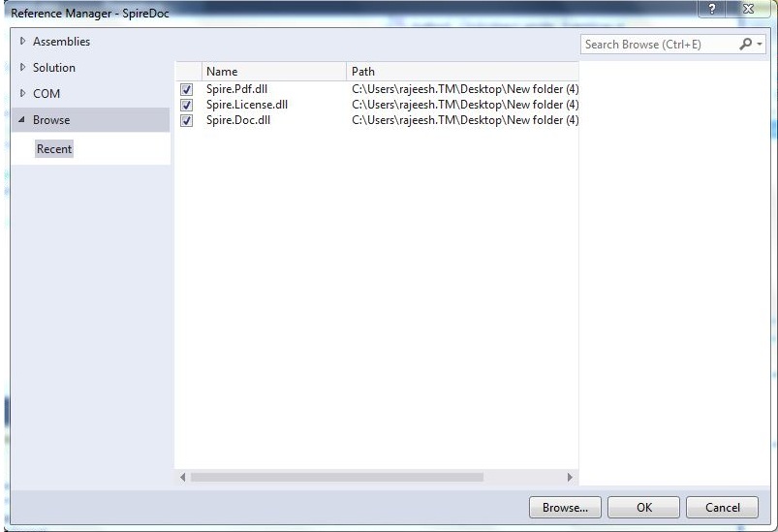This screenshot has width=778, height=532.
Task: Uncheck the Spire.License.dll checkbox
Action: [187, 105]
